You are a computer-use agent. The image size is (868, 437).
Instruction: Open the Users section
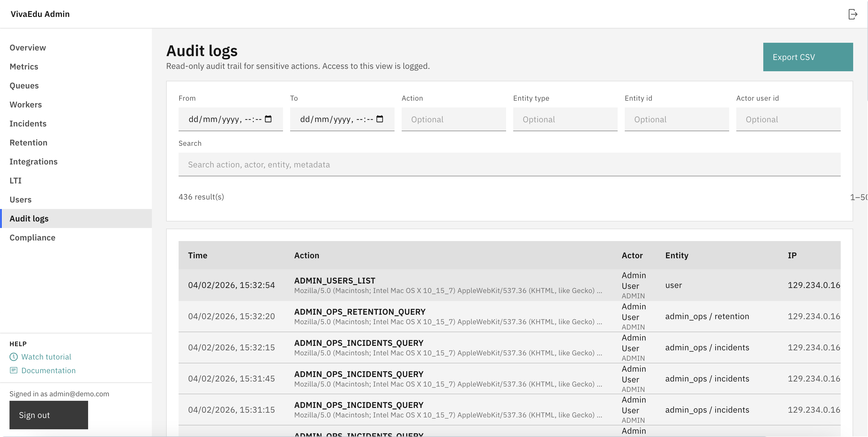click(x=20, y=199)
